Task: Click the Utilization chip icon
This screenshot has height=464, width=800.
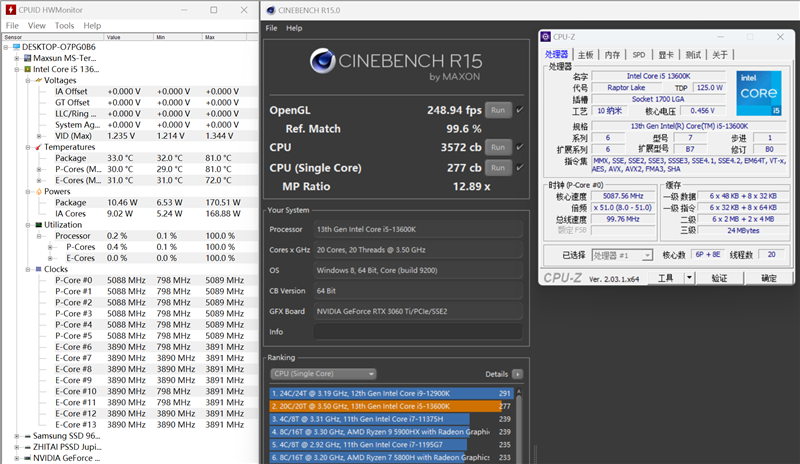Action: coord(39,225)
